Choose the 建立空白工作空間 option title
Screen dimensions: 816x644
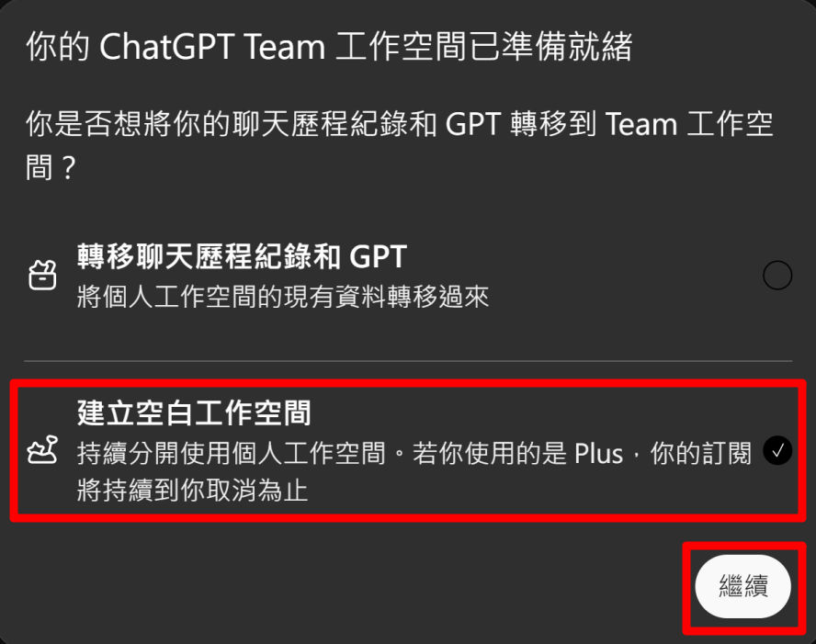[194, 413]
